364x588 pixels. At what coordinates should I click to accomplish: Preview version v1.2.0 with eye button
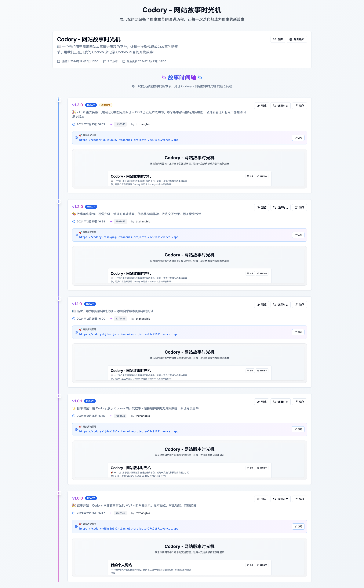[x=261, y=207]
